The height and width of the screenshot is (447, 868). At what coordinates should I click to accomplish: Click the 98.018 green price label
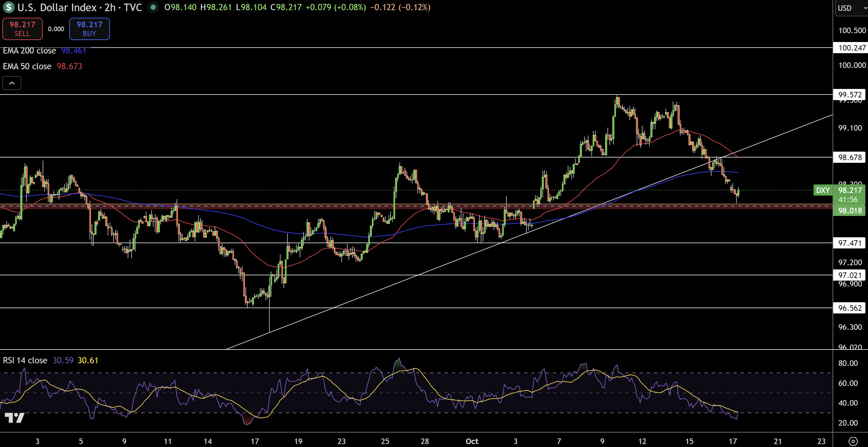[x=850, y=211]
